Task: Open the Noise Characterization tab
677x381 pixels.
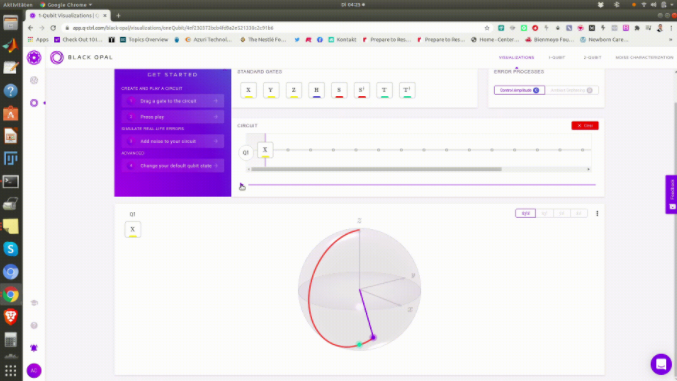Action: click(644, 57)
